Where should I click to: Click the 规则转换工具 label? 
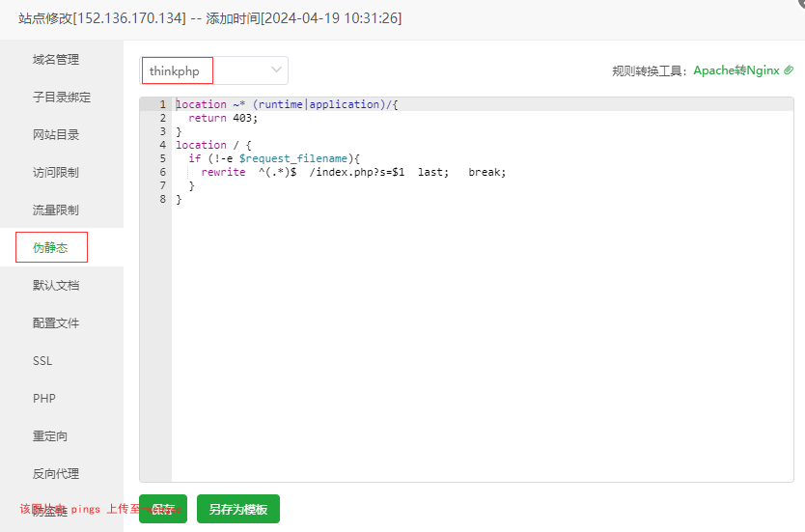pos(650,70)
